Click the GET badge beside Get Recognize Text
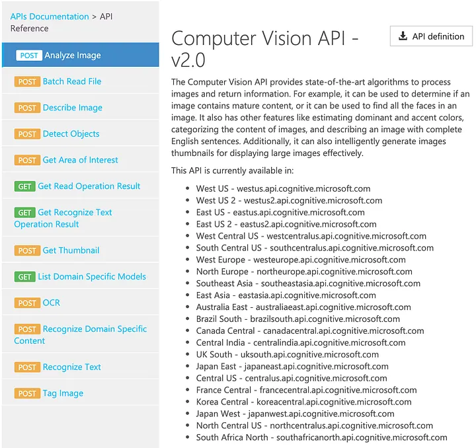This screenshot has width=476, height=448. pos(24,213)
